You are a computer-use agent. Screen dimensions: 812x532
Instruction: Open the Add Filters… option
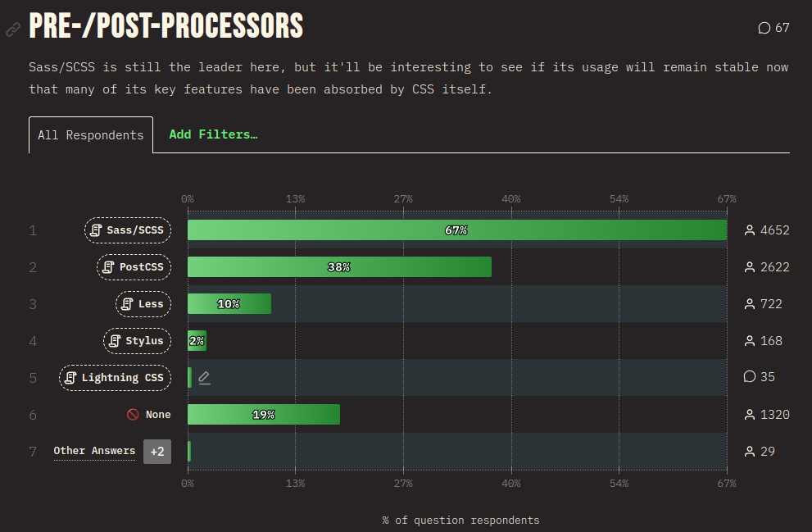pos(213,134)
